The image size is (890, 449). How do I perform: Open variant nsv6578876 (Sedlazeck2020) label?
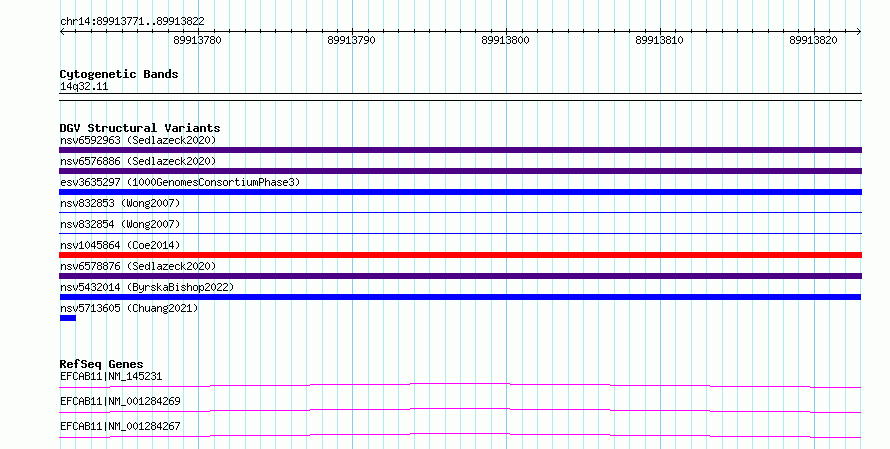click(138, 266)
